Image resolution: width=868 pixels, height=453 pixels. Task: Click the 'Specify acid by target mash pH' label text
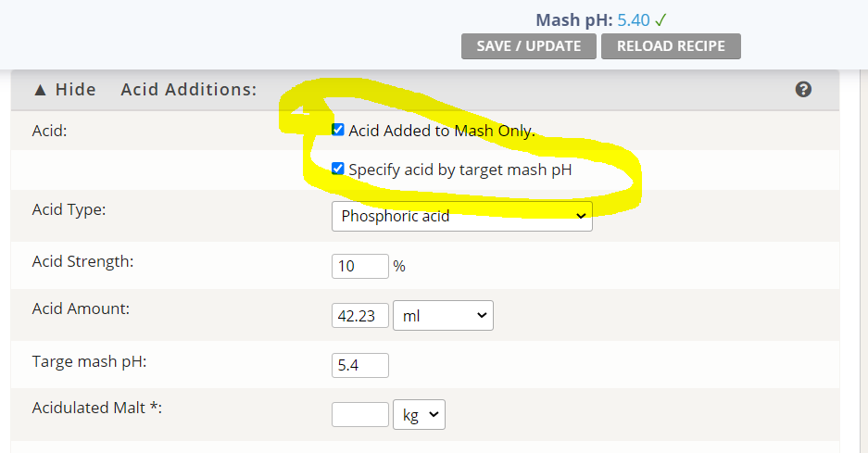coord(459,170)
